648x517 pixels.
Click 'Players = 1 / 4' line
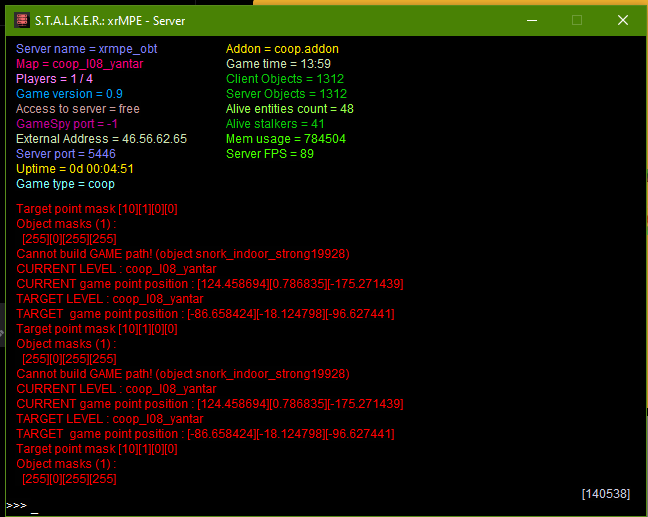[55, 79]
